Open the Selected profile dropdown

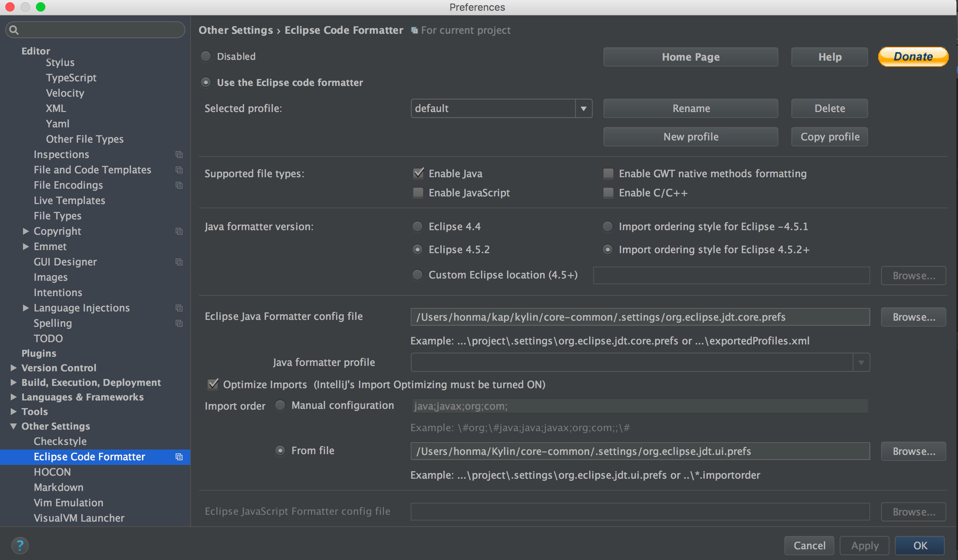click(x=583, y=109)
